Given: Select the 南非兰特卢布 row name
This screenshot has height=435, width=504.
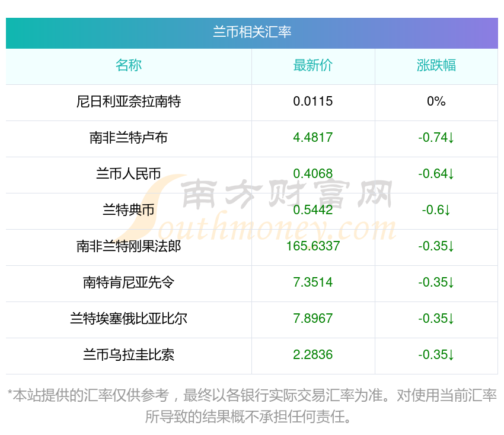Looking at the screenshot, I should 129,138.
